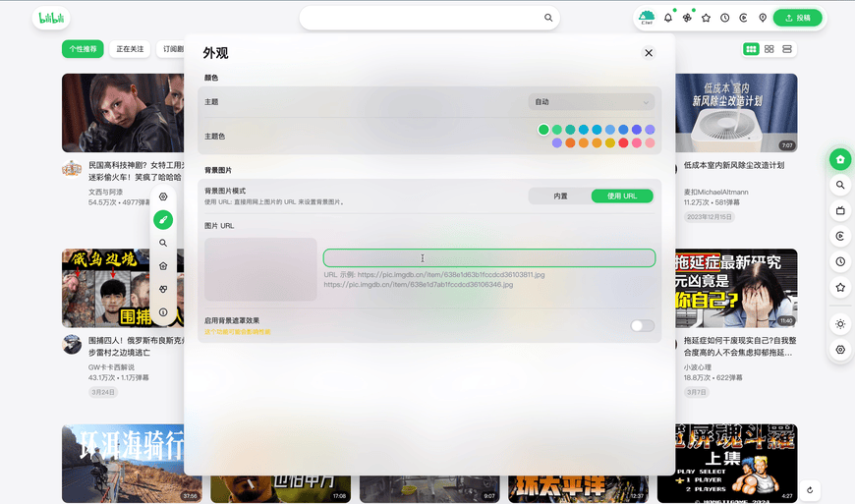
Task: Click the TV icon in right dock
Action: (840, 210)
